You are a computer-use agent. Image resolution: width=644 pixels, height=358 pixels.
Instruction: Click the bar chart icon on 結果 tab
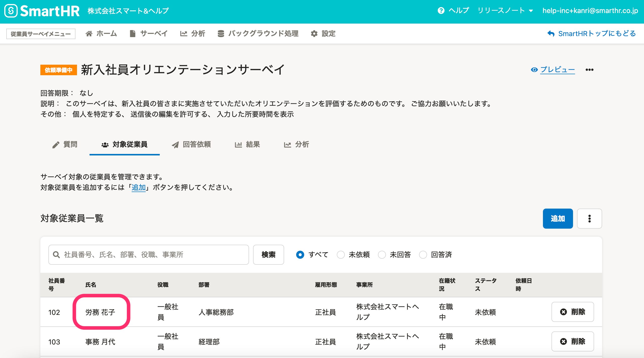[238, 145]
